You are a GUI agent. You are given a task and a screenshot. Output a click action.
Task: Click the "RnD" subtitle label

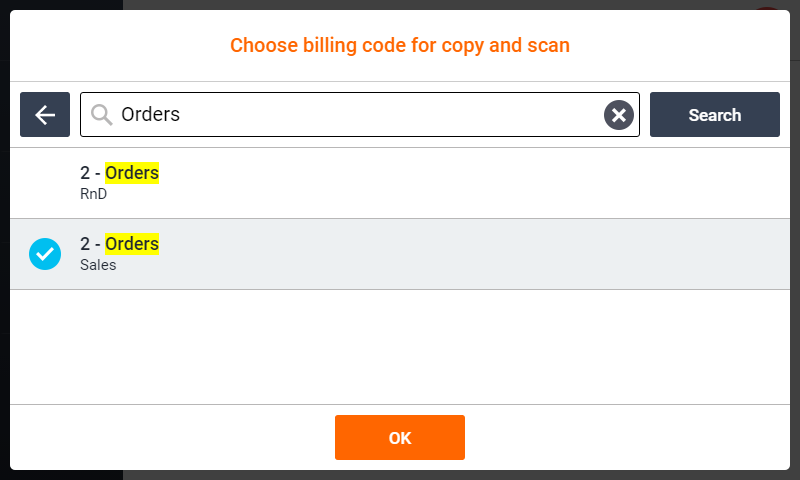(93, 194)
